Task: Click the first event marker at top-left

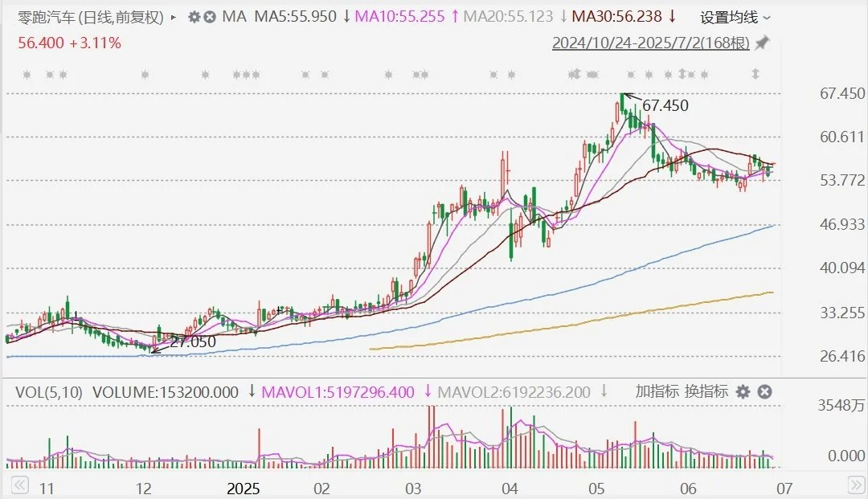Action: tap(27, 75)
